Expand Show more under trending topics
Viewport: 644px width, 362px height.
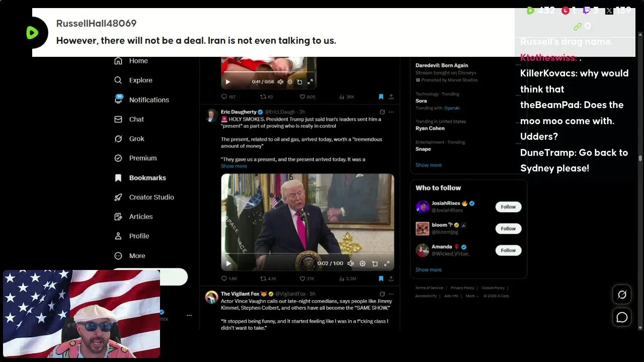[429, 165]
